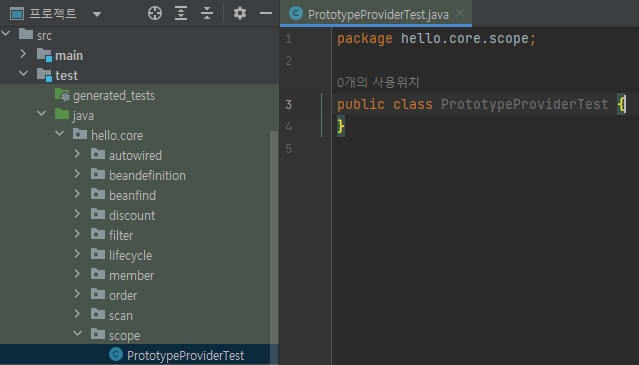Click the member package folder icon
The image size is (639, 365).
point(98,274)
